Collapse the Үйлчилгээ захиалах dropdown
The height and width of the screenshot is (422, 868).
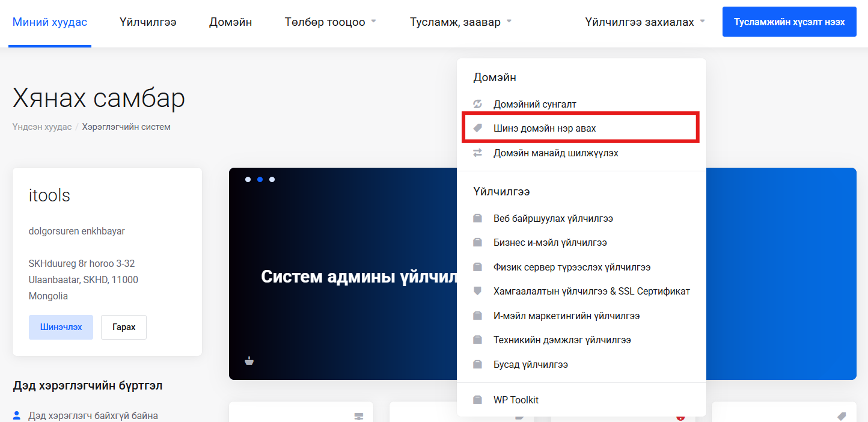[644, 22]
